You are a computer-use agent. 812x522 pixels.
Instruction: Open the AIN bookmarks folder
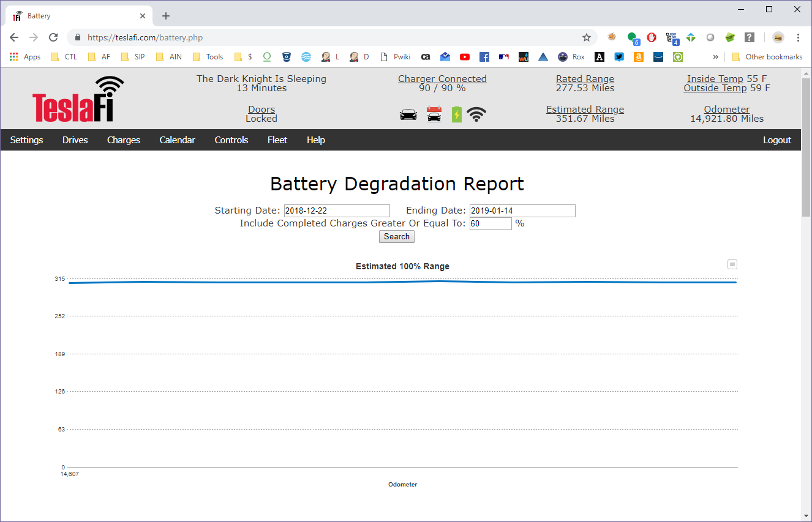pyautogui.click(x=169, y=57)
